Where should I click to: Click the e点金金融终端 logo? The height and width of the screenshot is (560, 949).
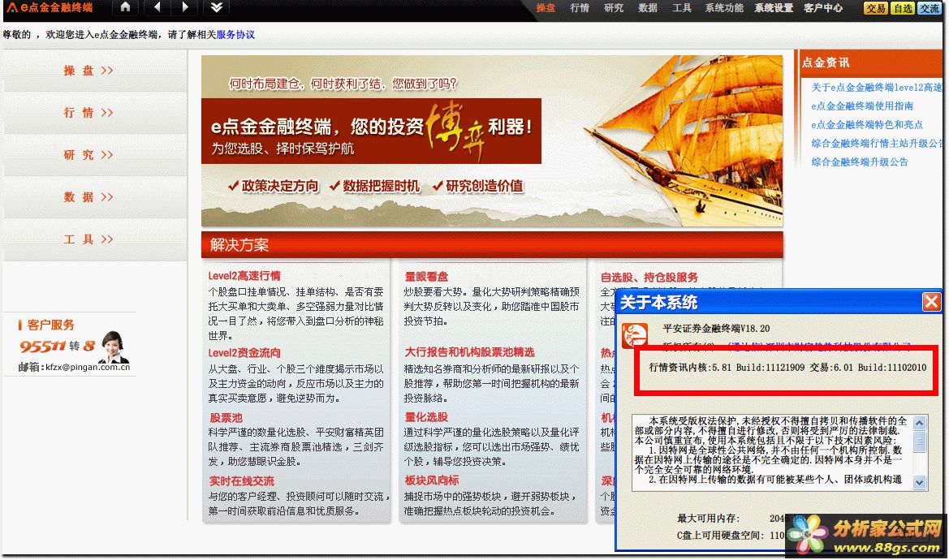click(x=50, y=8)
